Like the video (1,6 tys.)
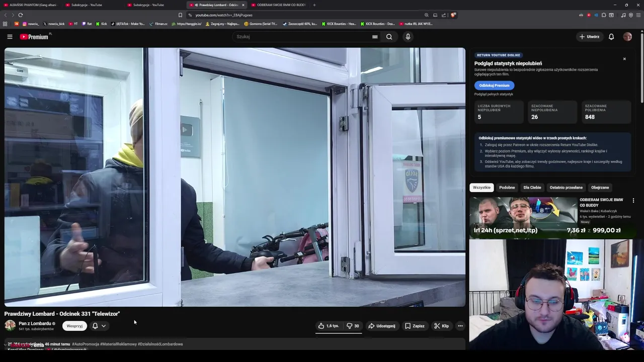Viewport: 644px width, 362px height. [x=329, y=326]
